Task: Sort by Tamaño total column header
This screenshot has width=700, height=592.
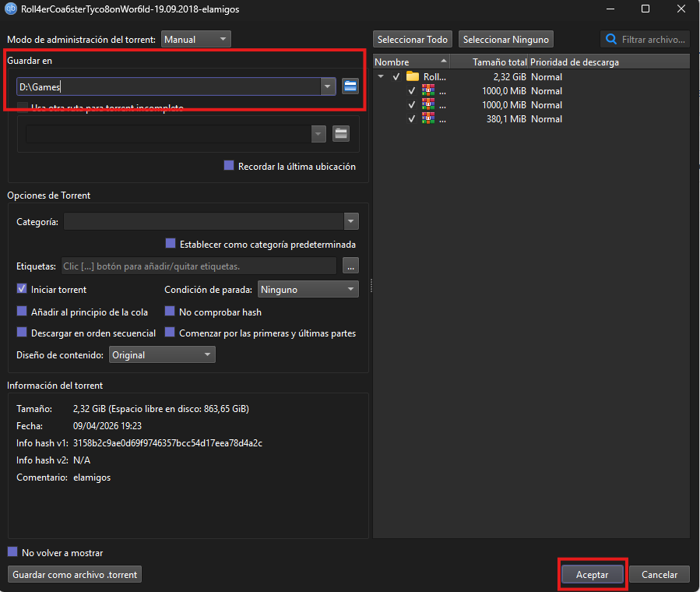Action: coord(489,62)
